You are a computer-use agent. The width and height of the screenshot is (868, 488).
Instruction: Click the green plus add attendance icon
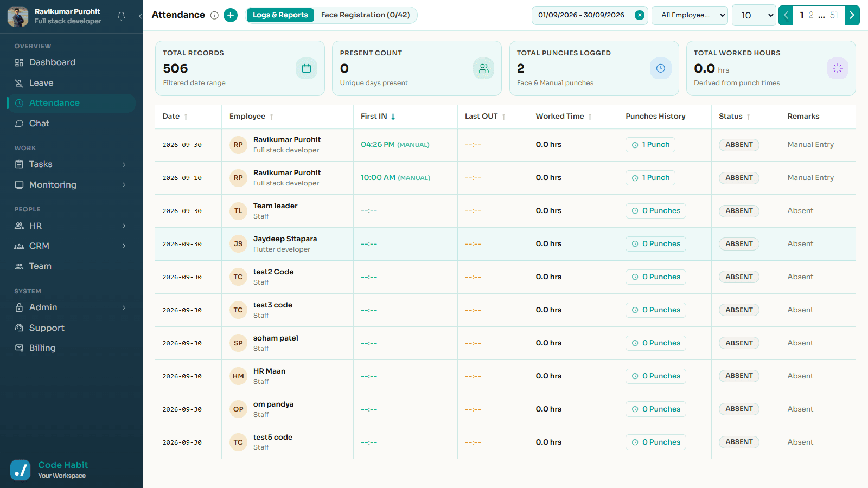click(x=231, y=15)
